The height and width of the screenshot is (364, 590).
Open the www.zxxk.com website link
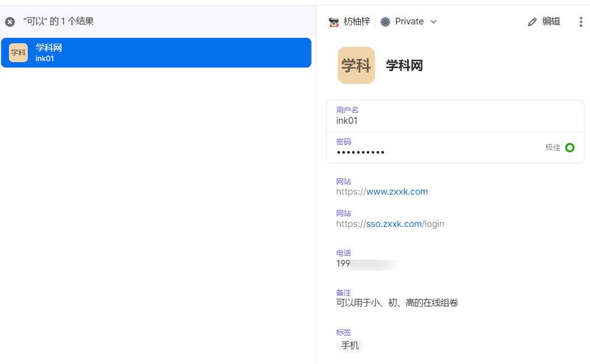(397, 192)
